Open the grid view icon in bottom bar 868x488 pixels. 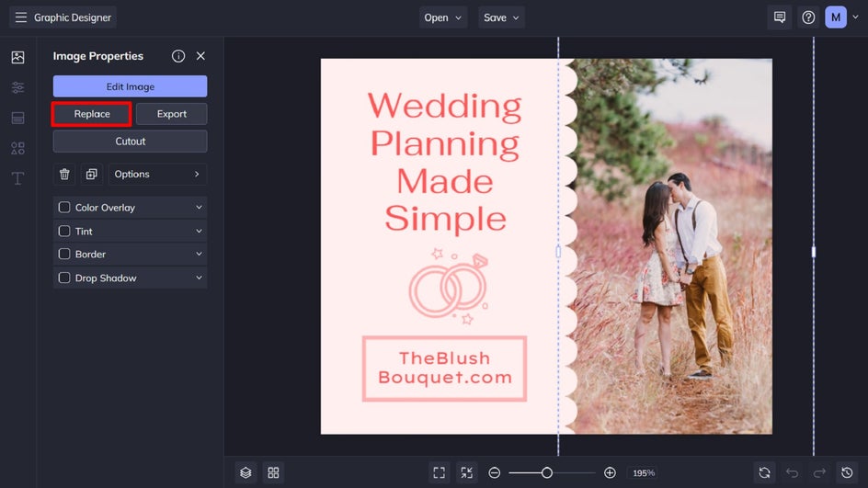pos(273,472)
